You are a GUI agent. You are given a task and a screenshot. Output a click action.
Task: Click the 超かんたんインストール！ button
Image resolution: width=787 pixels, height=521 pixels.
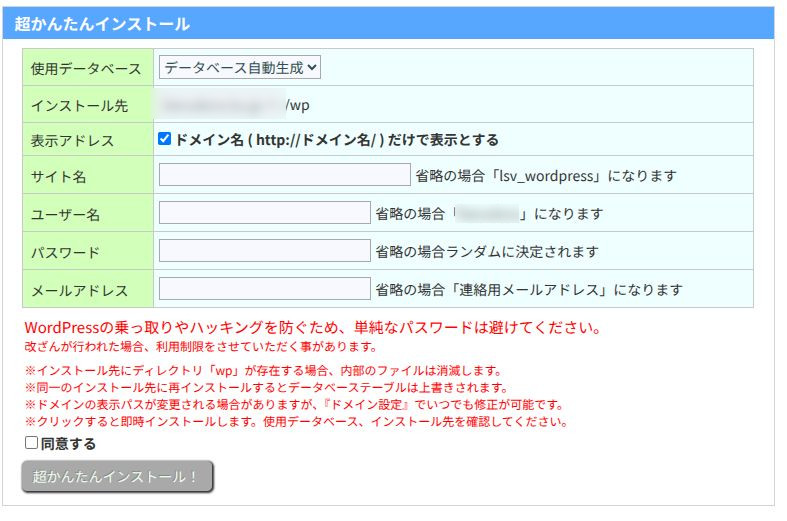tap(117, 476)
